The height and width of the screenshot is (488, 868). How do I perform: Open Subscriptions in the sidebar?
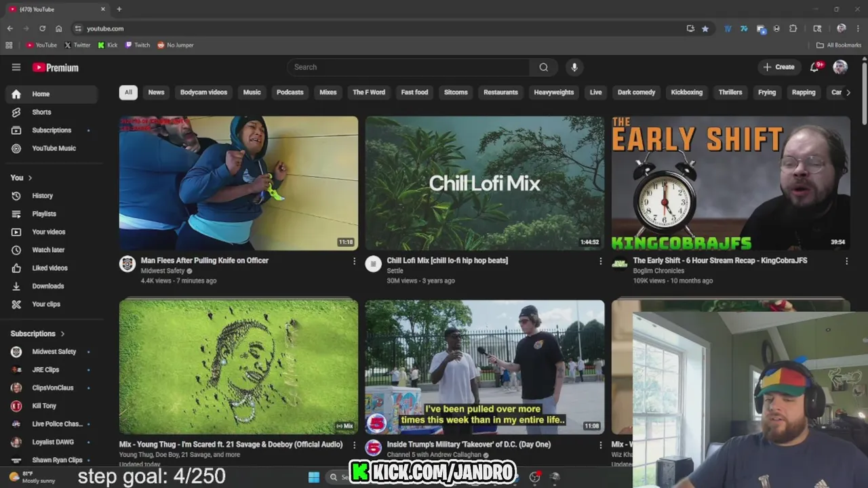point(52,130)
